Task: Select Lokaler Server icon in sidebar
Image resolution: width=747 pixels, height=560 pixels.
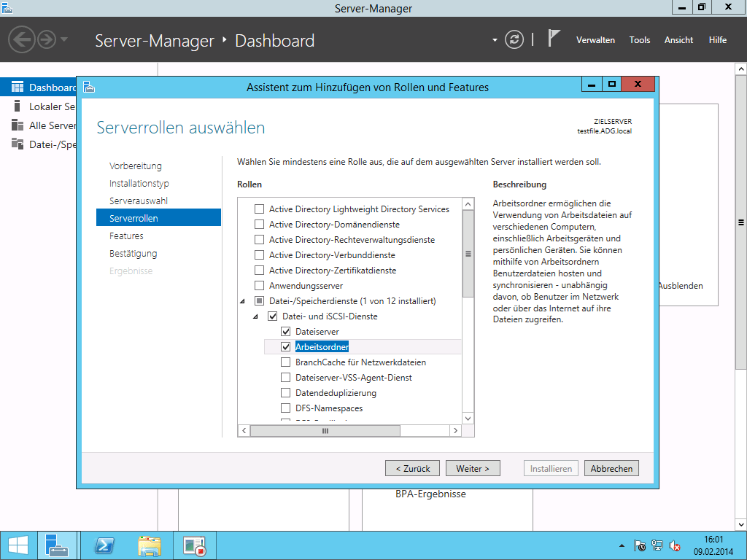Action: pos(18,106)
